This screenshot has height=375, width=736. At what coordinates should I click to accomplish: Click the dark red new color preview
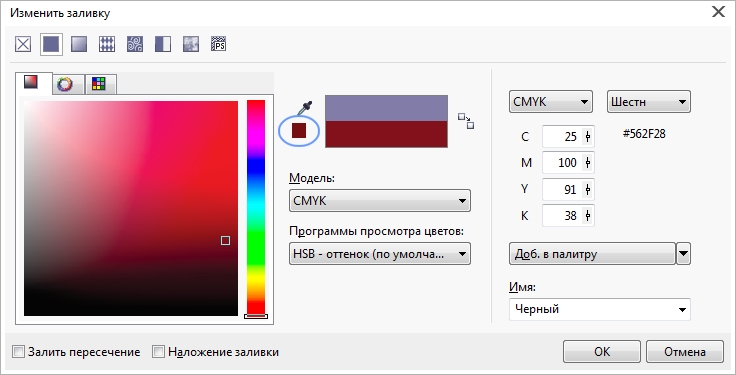(386, 134)
